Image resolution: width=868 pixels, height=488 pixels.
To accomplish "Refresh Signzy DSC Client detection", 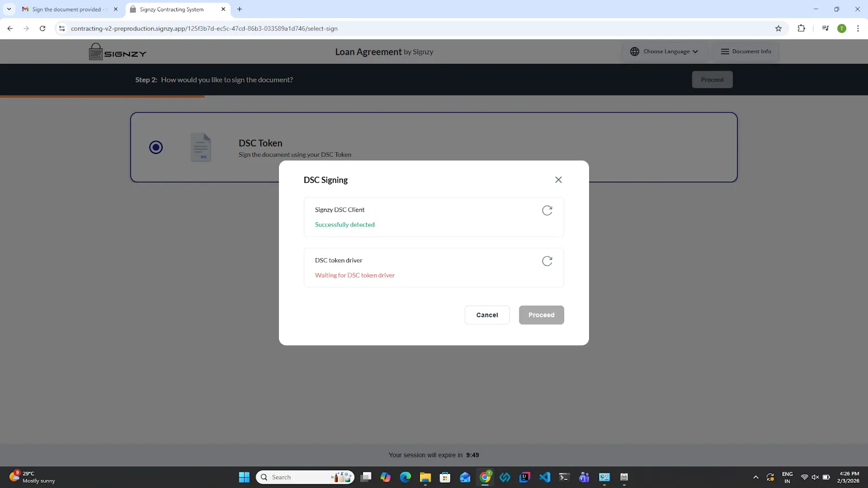I will pos(547,210).
